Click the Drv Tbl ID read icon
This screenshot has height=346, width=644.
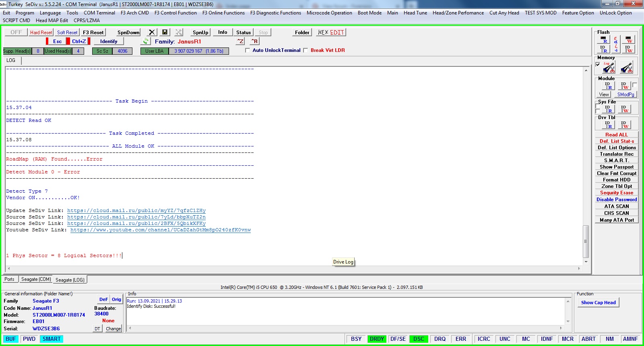click(x=608, y=125)
